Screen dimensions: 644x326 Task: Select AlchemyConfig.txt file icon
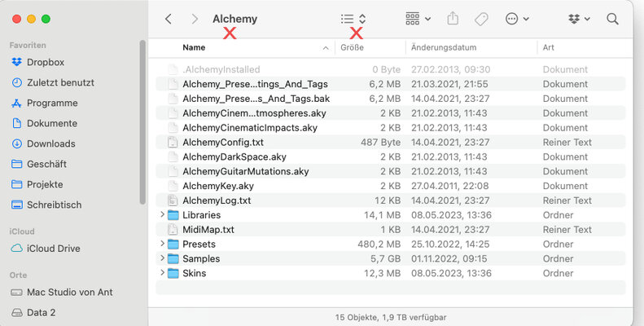click(173, 143)
